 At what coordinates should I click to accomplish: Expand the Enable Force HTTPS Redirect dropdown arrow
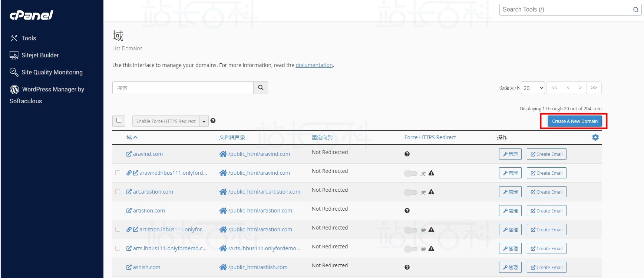click(x=204, y=121)
